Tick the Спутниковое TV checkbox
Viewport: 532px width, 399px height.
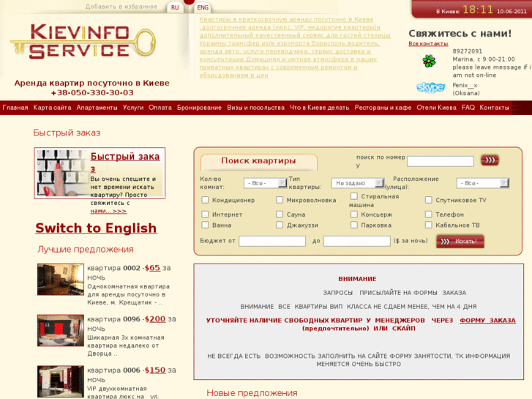[429, 200]
